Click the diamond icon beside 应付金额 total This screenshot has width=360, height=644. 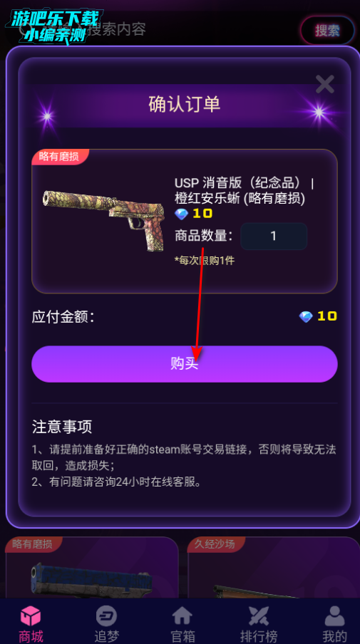click(306, 316)
